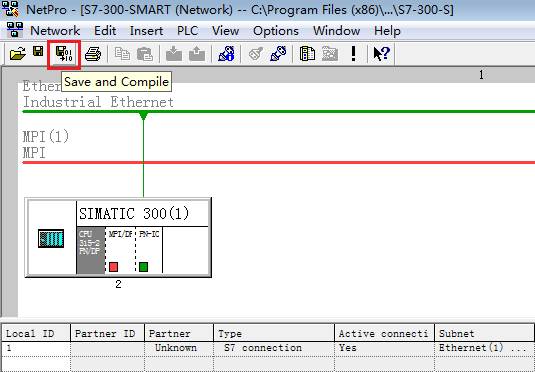Open the Insert menu
Image resolution: width=535 pixels, height=372 pixels.
(146, 31)
